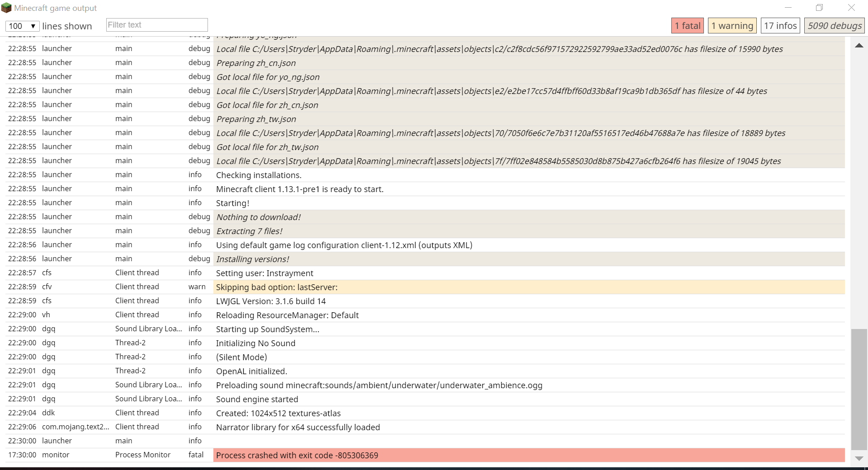Click the Extracting 7 files debug entry

[250, 231]
